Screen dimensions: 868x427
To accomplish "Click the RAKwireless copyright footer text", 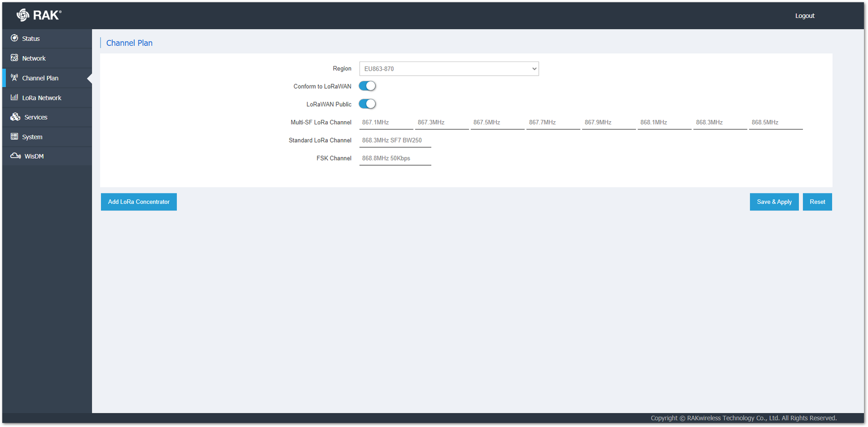I will click(x=744, y=418).
